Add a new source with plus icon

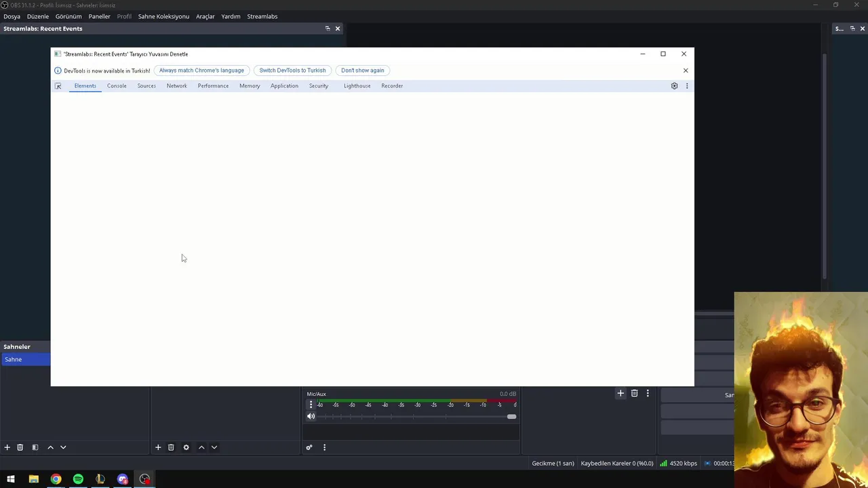158,447
